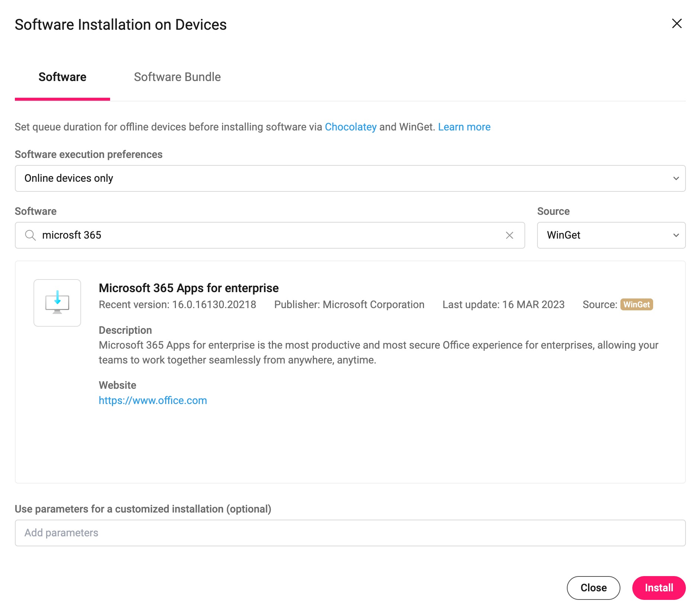The image size is (700, 614).
Task: Switch to the Software tab
Action: pos(62,77)
